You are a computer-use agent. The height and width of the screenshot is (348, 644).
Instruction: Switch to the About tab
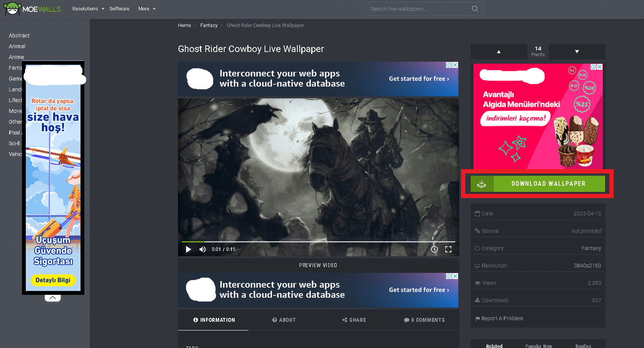[x=284, y=320]
